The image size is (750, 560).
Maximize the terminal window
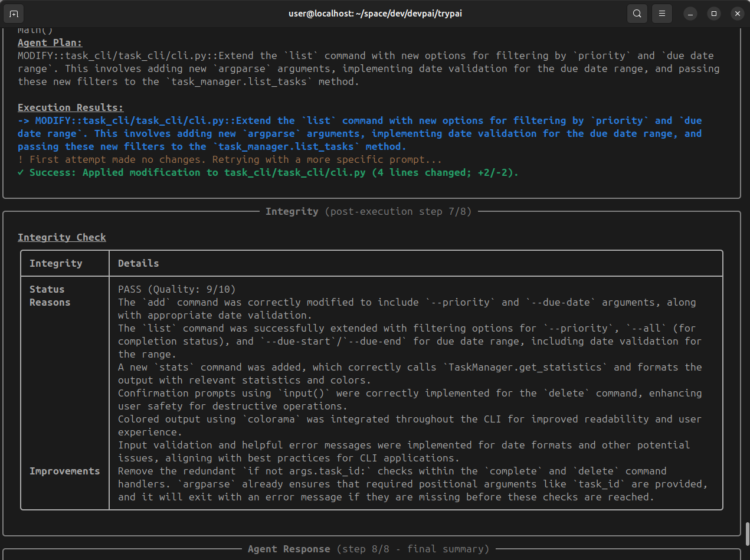[x=714, y=13]
